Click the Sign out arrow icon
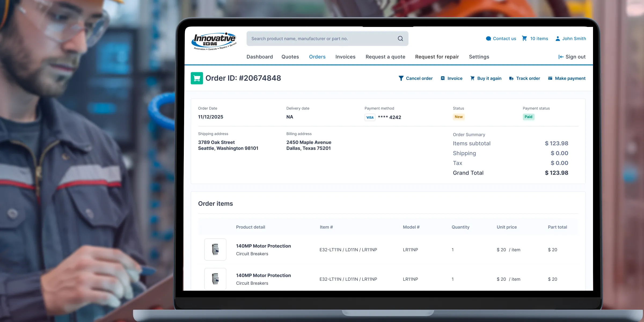 [x=561, y=57]
